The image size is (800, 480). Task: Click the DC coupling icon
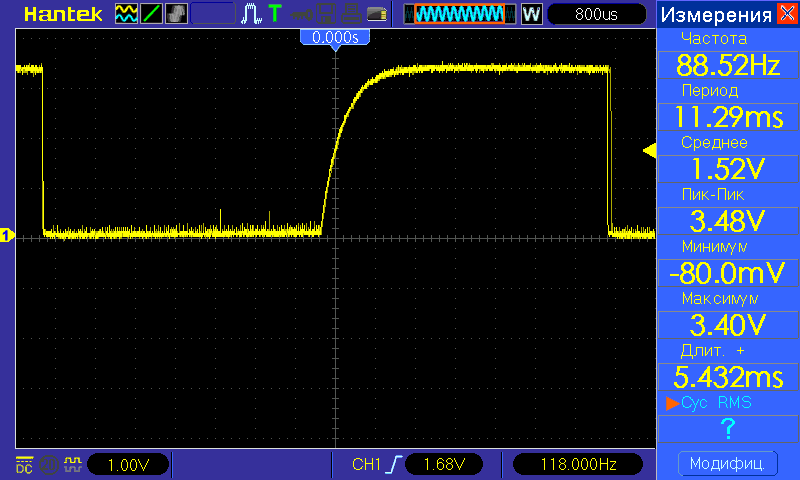pos(23,464)
